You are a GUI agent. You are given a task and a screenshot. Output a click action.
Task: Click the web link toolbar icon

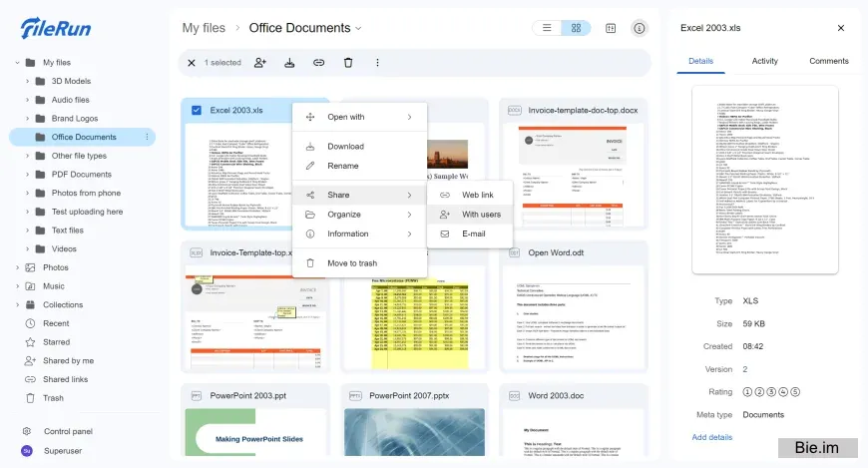click(x=319, y=63)
